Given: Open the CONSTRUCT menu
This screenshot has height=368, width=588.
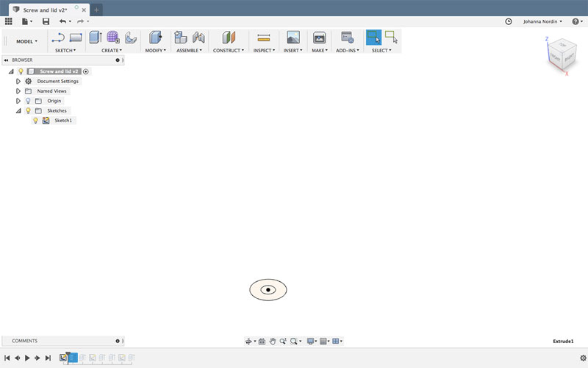Looking at the screenshot, I should coord(229,50).
